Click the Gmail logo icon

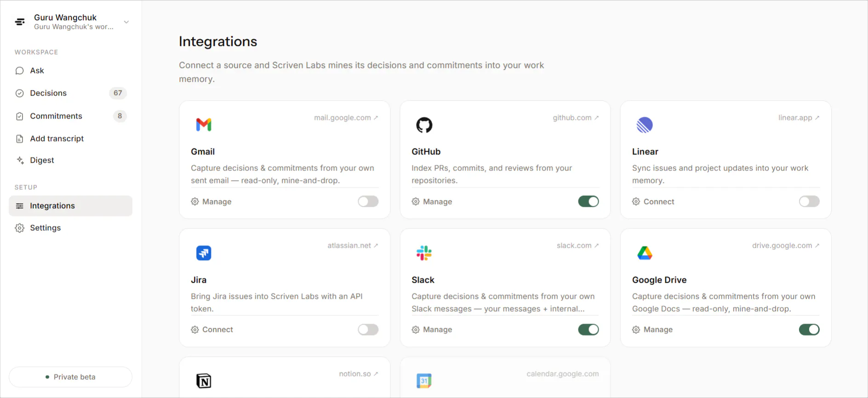point(204,125)
